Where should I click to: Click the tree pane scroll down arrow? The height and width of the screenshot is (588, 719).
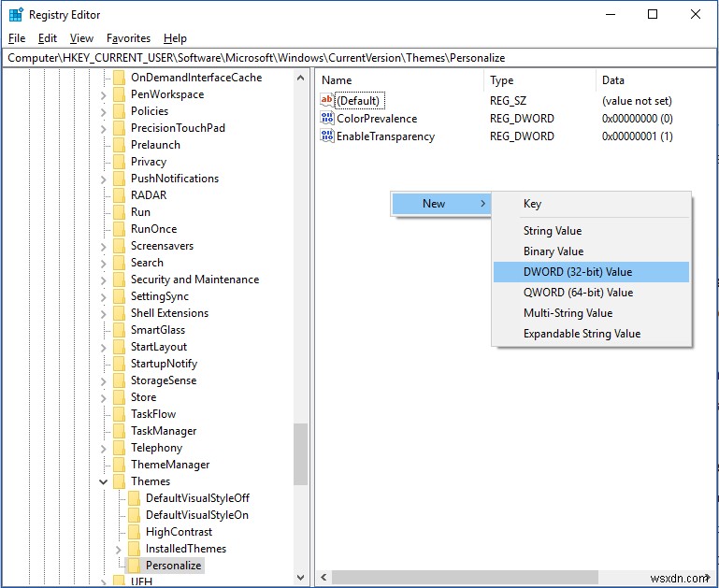coord(300,578)
